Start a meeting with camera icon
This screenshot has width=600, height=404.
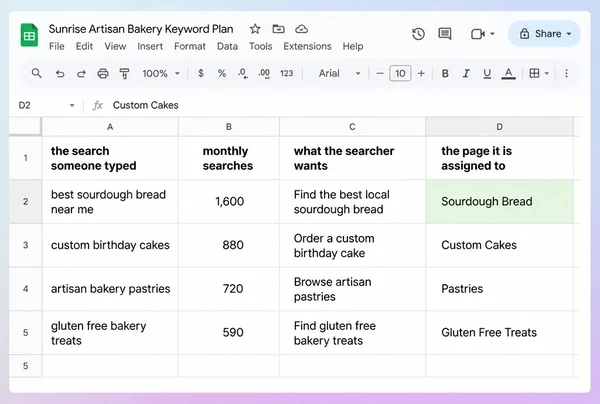(478, 34)
